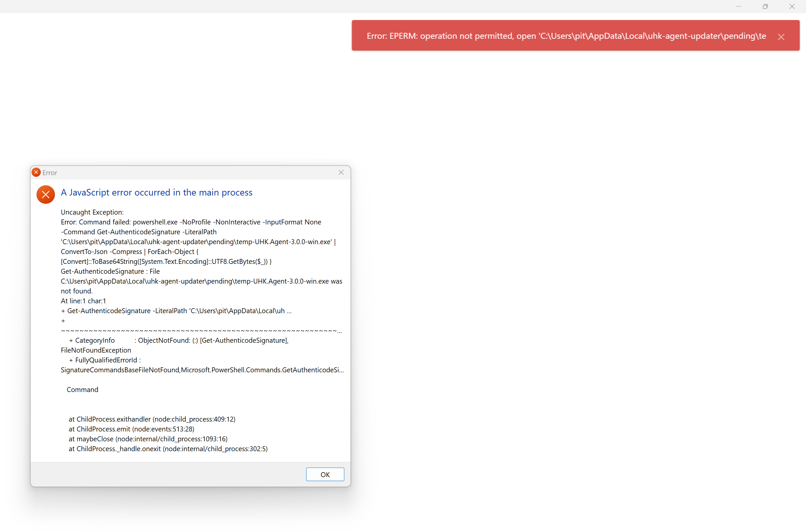
Task: Click the 'Uncaught Exception:' line
Action: pos(92,212)
